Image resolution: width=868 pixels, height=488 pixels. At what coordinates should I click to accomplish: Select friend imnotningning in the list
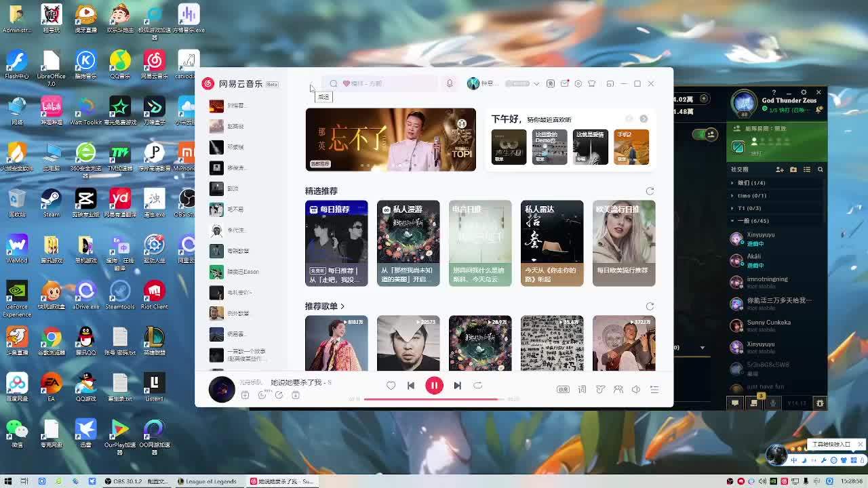[777, 283]
